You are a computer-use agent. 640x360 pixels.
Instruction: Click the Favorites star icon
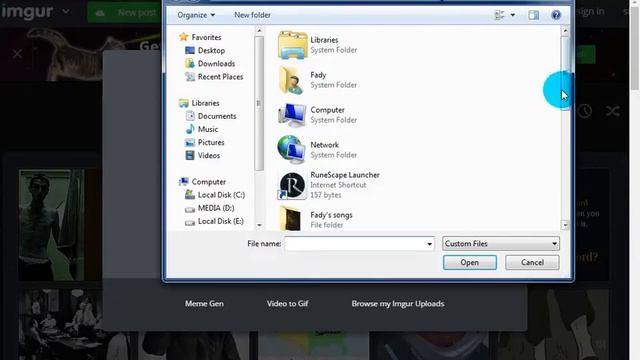click(184, 37)
